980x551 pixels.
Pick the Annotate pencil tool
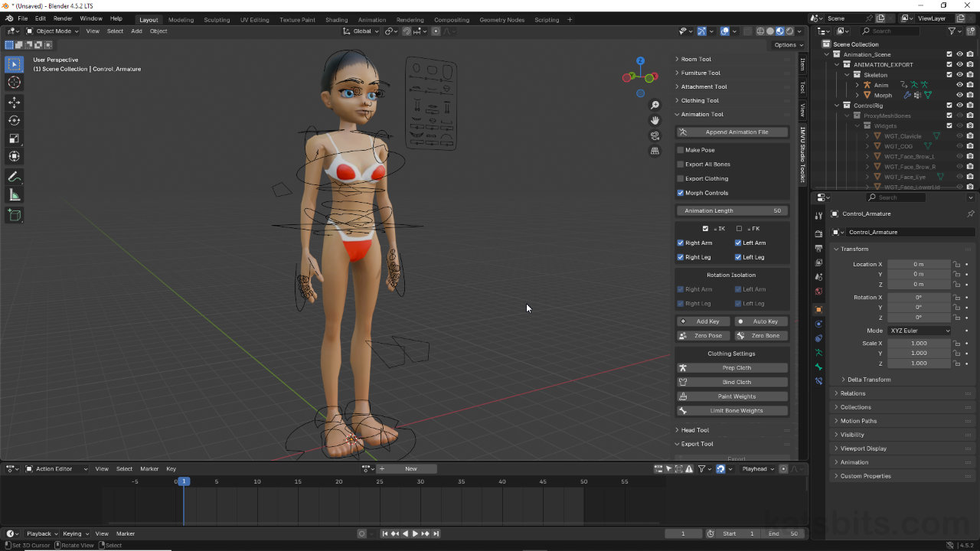pyautogui.click(x=14, y=177)
